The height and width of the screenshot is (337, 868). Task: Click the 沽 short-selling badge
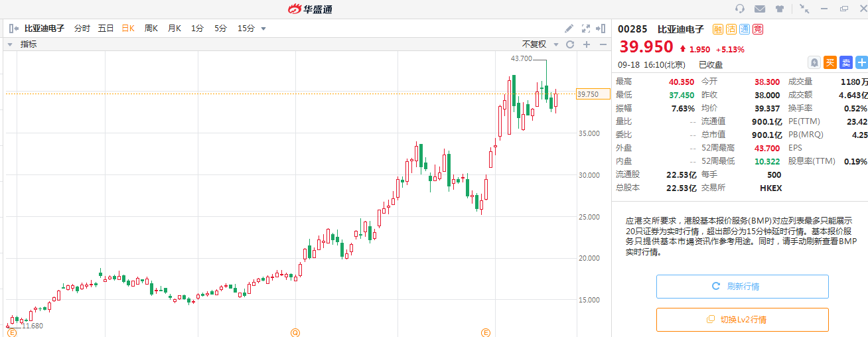point(731,29)
